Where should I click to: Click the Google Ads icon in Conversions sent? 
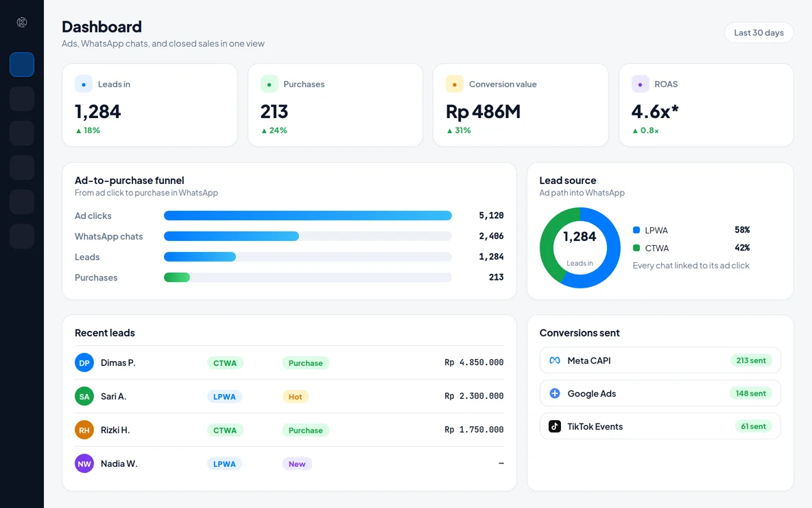point(555,393)
